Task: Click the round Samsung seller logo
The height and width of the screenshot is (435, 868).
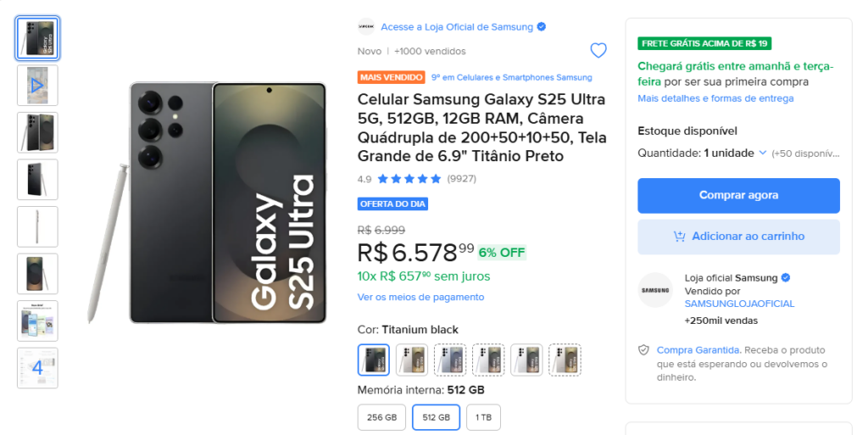Action: tap(655, 290)
